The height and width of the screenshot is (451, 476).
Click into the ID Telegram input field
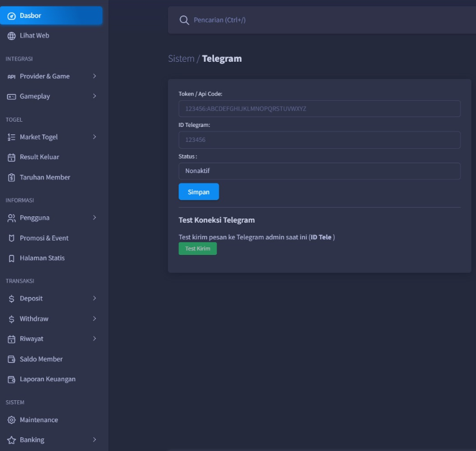pos(319,140)
